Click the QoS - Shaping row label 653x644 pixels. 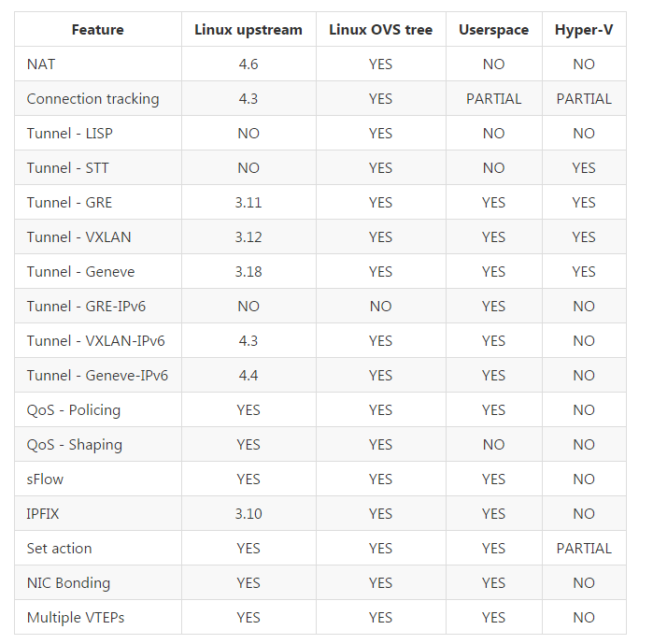pos(75,445)
